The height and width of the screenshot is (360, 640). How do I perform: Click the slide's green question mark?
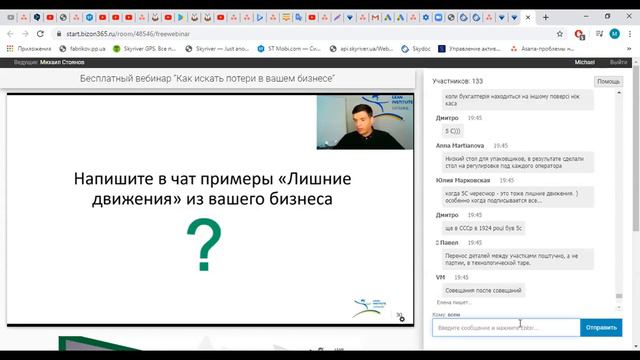204,245
